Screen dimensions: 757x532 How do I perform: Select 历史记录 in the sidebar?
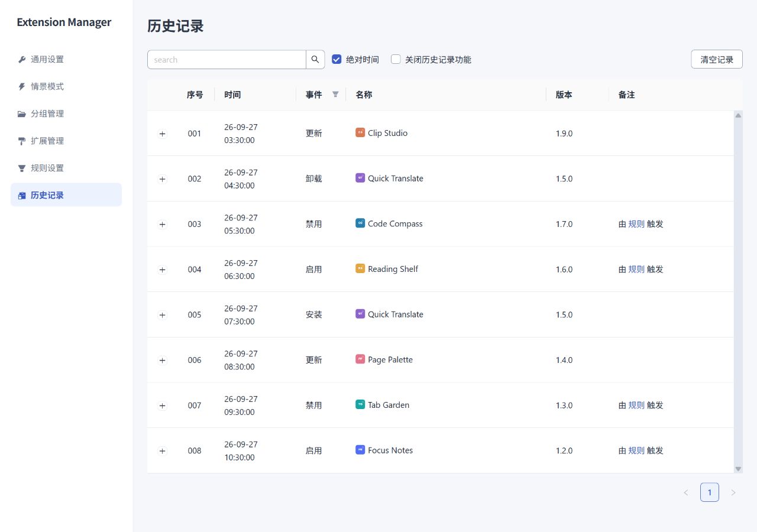point(66,195)
